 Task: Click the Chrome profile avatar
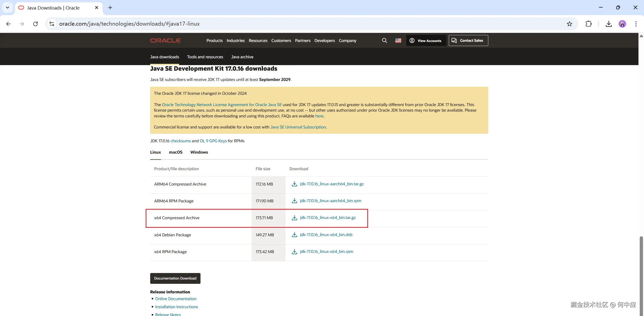pyautogui.click(x=622, y=24)
